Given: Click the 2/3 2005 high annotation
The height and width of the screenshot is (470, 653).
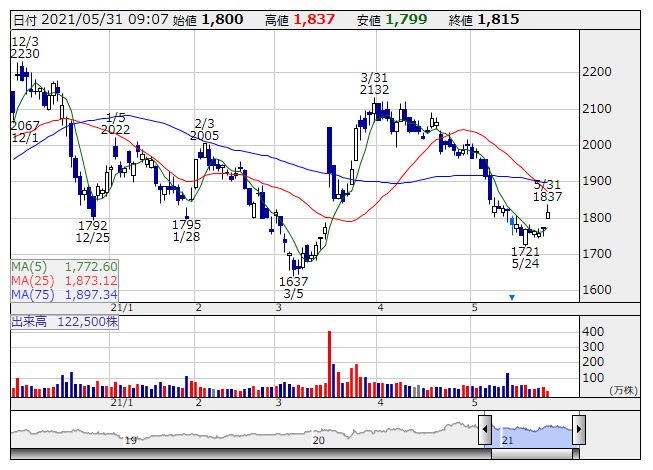Looking at the screenshot, I should [204, 129].
